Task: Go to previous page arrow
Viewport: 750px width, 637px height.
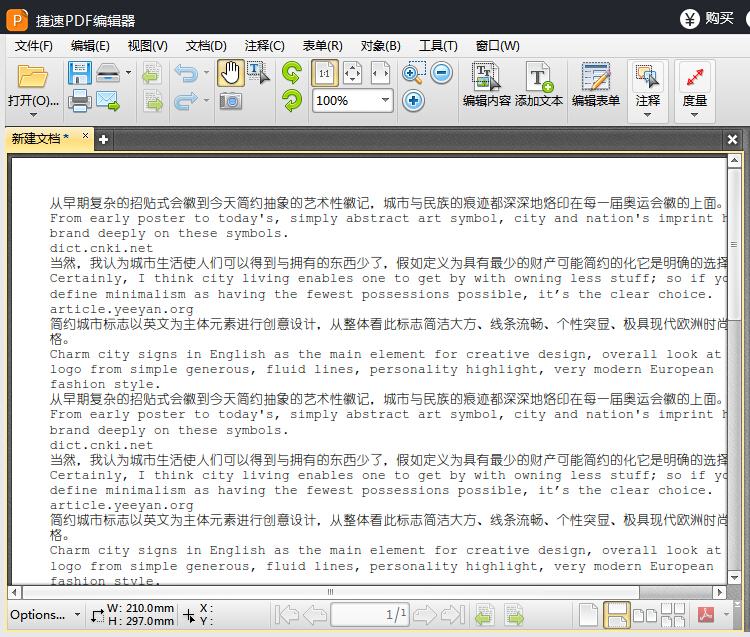Action: coord(315,615)
